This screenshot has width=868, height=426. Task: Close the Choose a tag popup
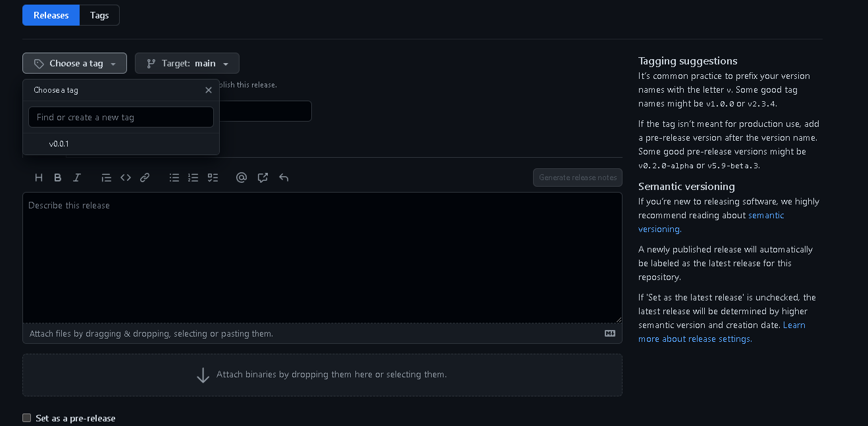pos(209,90)
